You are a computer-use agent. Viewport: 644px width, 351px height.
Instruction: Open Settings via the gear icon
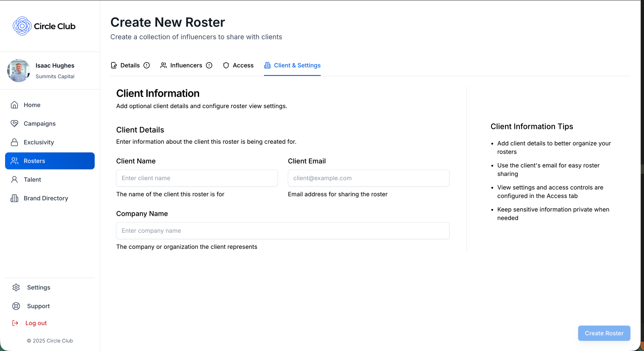pos(16,287)
